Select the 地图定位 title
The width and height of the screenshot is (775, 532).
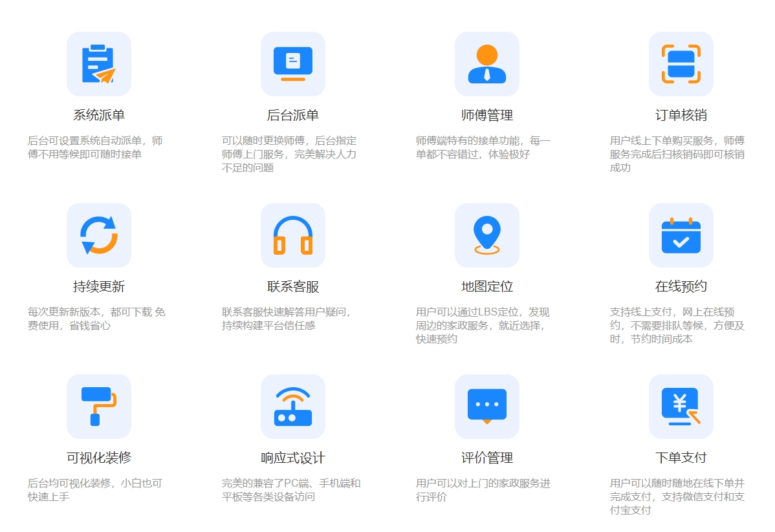(x=487, y=286)
